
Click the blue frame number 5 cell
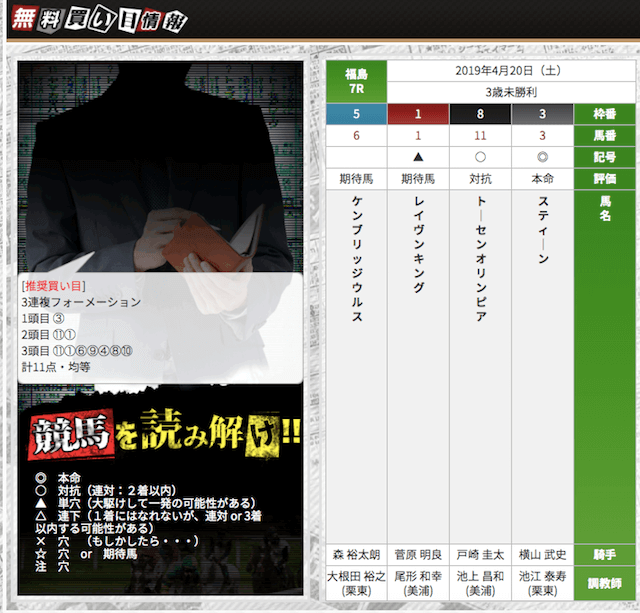(x=356, y=114)
